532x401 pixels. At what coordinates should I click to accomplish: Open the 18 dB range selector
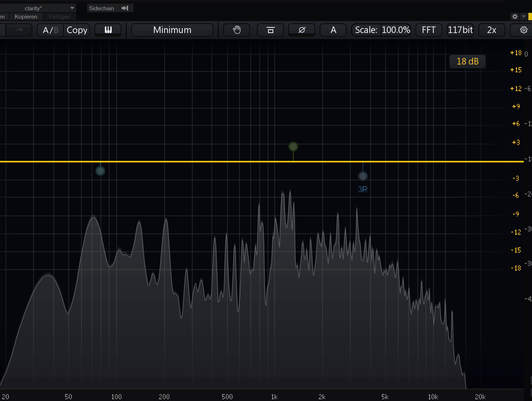pyautogui.click(x=468, y=61)
